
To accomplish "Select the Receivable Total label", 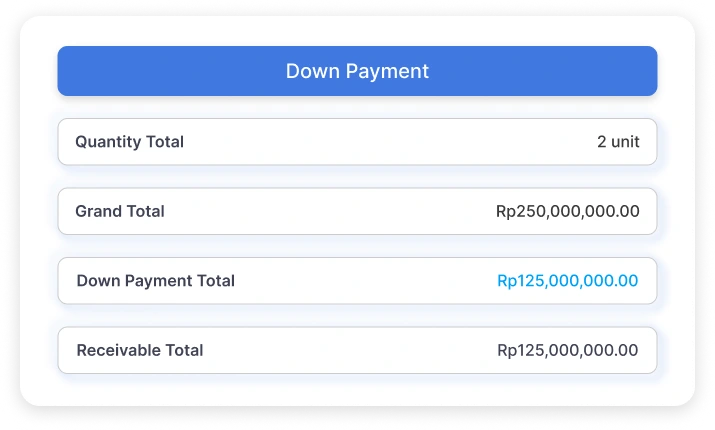I will [139, 350].
